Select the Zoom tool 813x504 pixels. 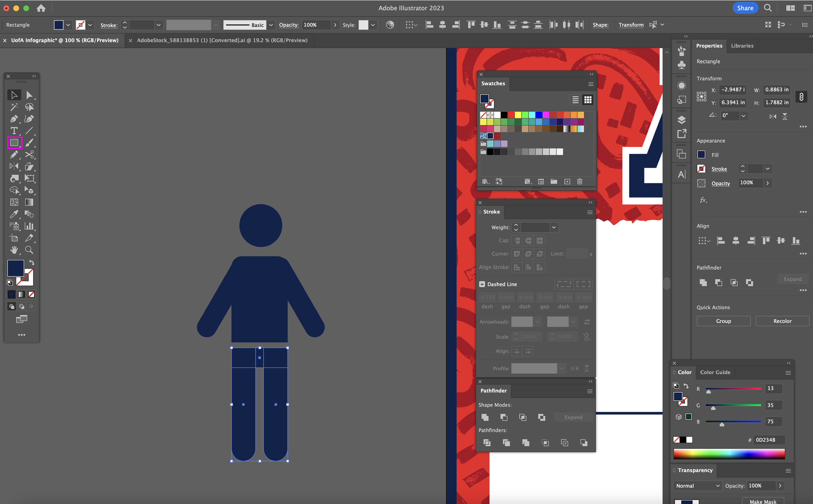click(29, 250)
